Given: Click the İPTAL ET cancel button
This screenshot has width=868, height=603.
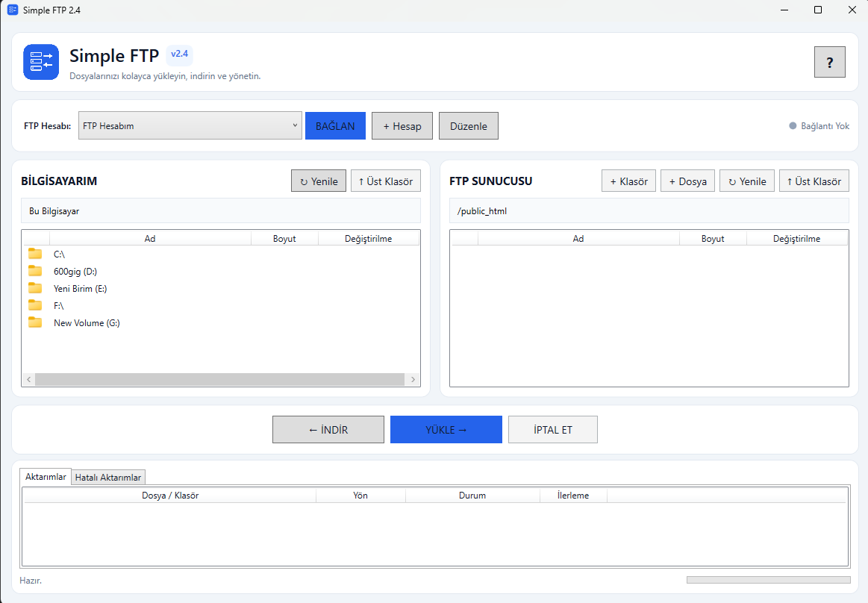Looking at the screenshot, I should point(552,430).
